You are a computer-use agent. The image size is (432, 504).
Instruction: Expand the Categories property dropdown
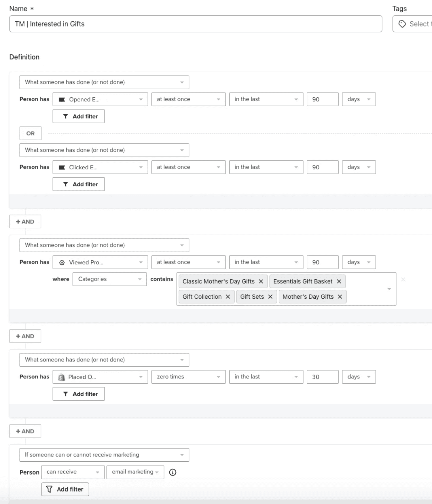tap(109, 279)
